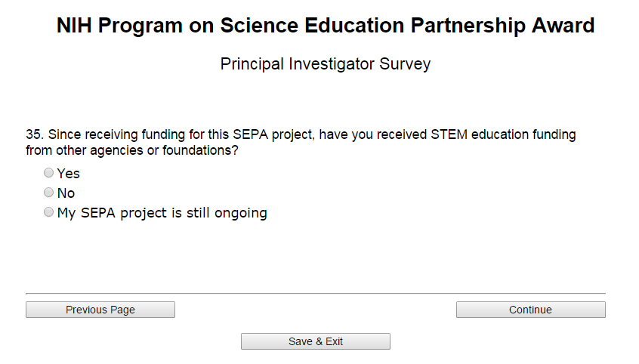
Task: Click the "My SEPA project is still ongoing" label
Action: [x=162, y=213]
